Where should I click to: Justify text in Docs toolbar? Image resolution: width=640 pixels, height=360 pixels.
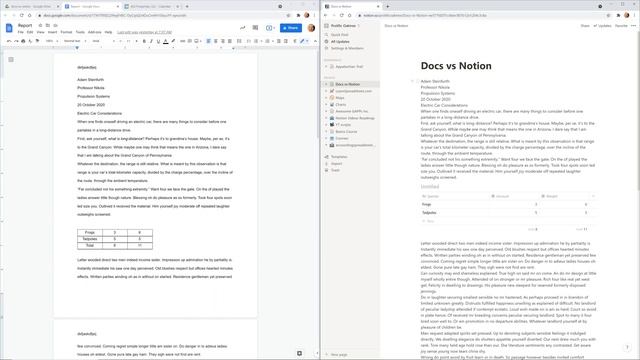click(x=230, y=41)
